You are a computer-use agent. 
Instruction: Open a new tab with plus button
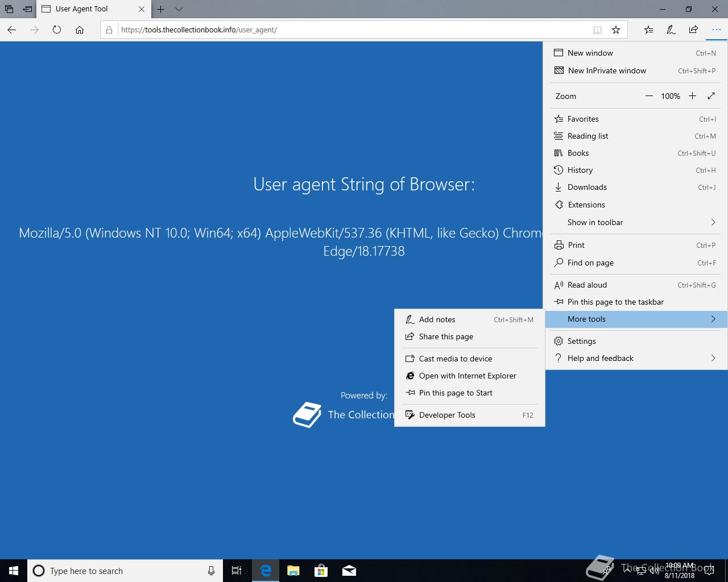(161, 9)
